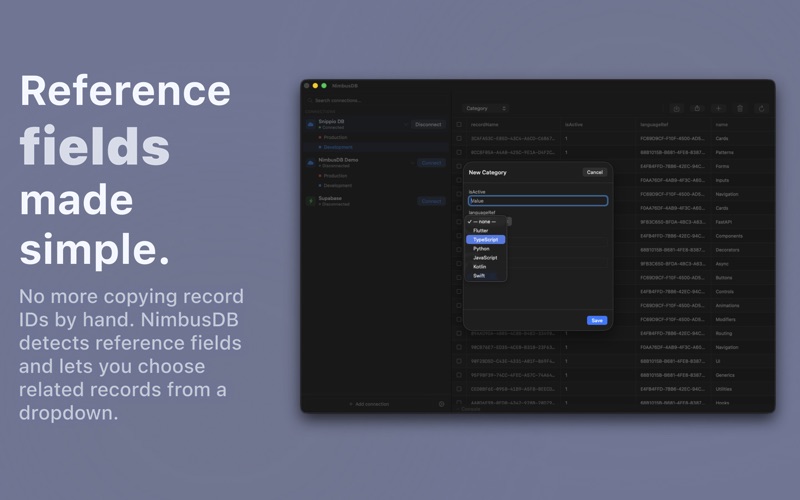Choose Swift from the dropdown list
800x500 pixels.
click(x=486, y=276)
